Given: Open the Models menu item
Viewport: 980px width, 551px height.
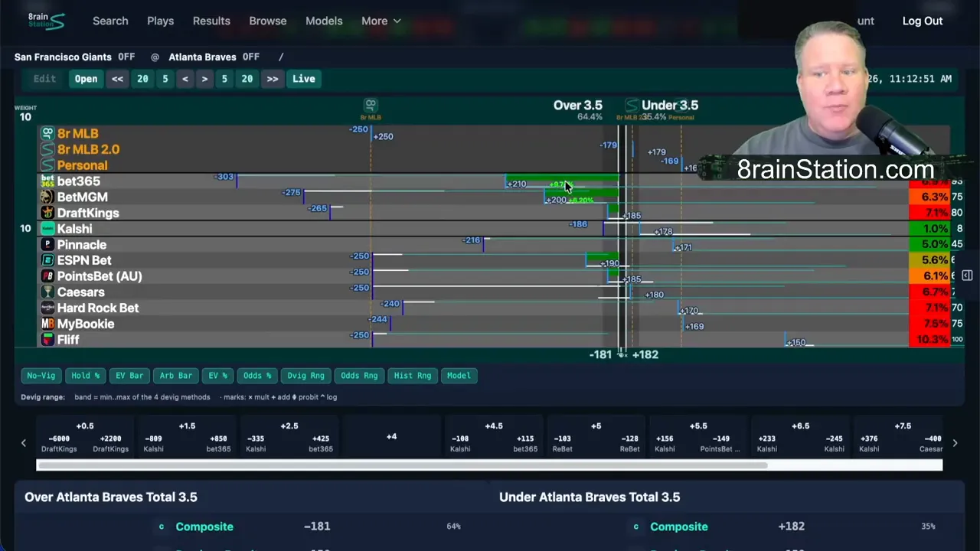Looking at the screenshot, I should click(324, 21).
